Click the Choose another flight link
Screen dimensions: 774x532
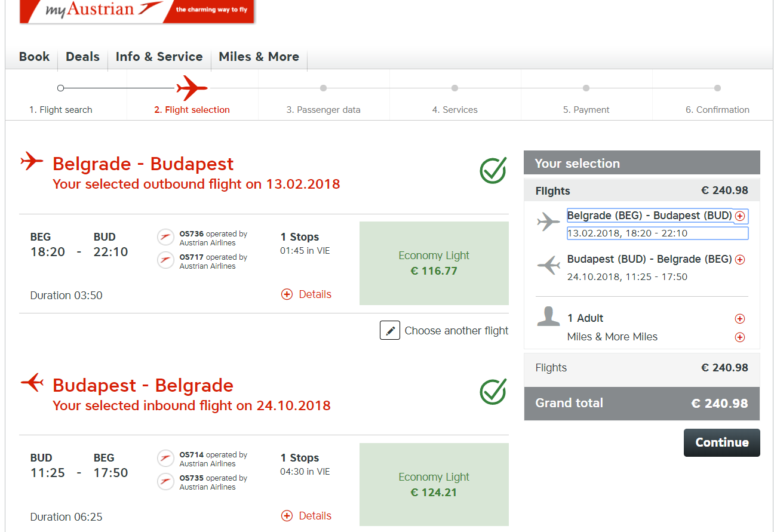coord(456,331)
